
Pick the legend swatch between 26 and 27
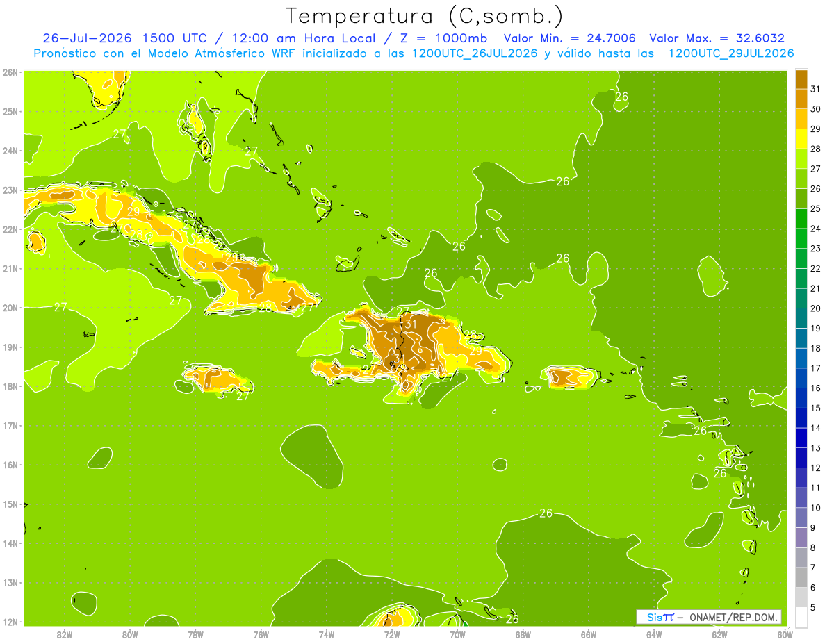point(801,179)
